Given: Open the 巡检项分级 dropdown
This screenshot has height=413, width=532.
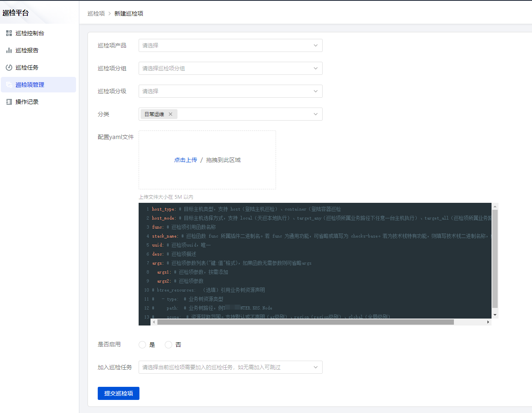Looking at the screenshot, I should tap(230, 91).
